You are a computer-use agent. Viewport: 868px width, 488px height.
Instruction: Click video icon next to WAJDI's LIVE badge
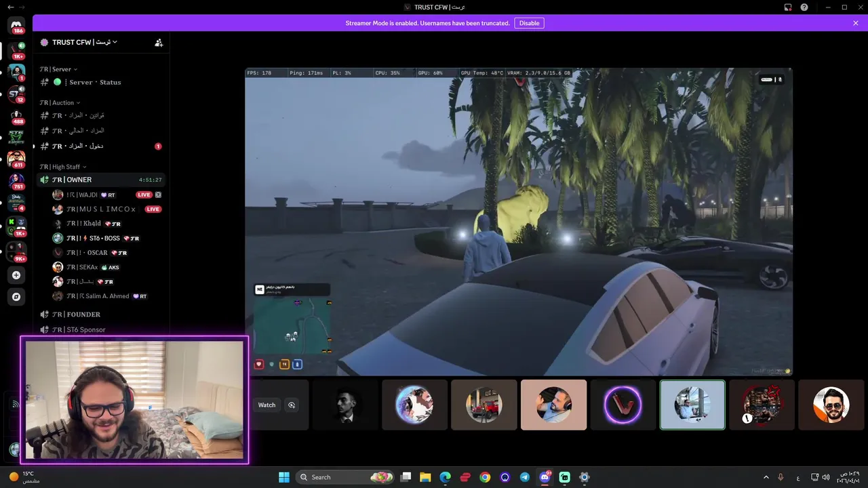click(158, 195)
